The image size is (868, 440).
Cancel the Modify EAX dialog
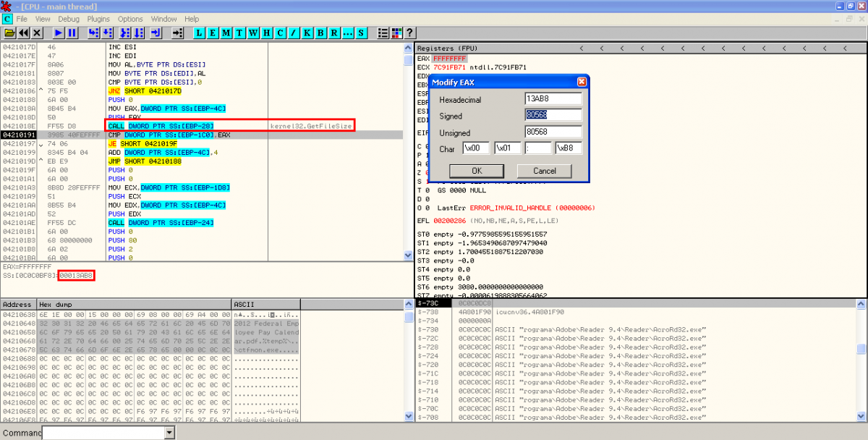pos(545,171)
